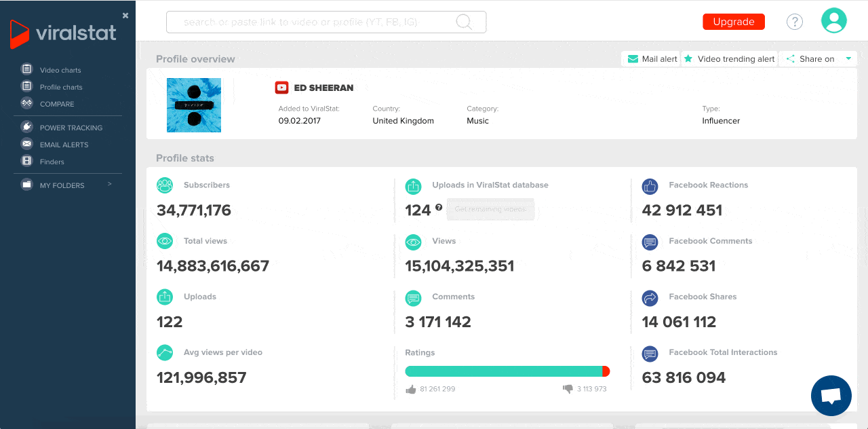Click the Subscribers people icon
The width and height of the screenshot is (868, 429).
point(165,185)
